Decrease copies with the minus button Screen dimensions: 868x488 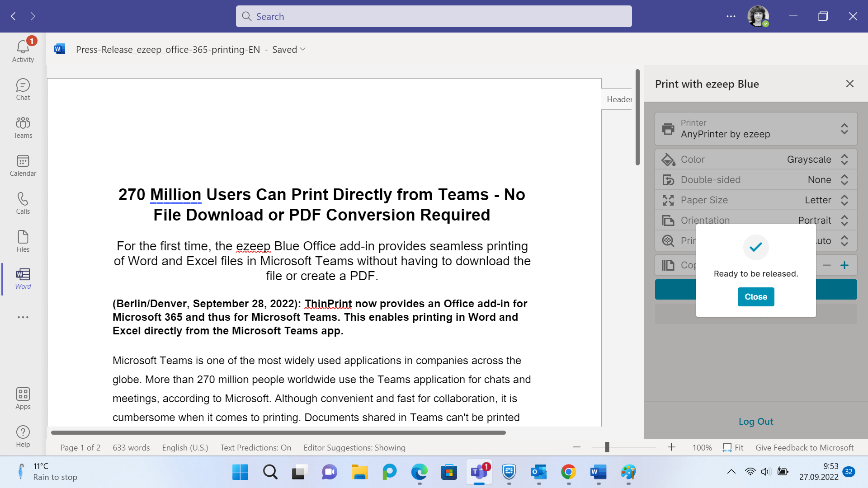[x=827, y=265]
